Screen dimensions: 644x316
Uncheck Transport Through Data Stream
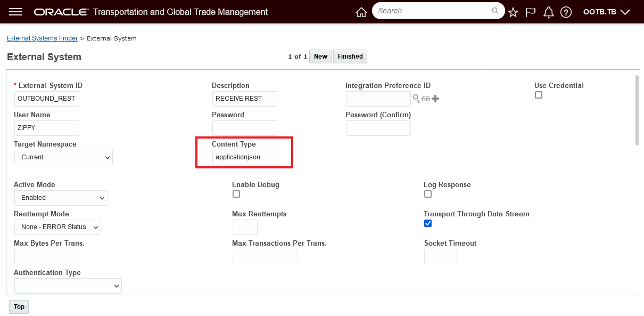click(x=428, y=223)
